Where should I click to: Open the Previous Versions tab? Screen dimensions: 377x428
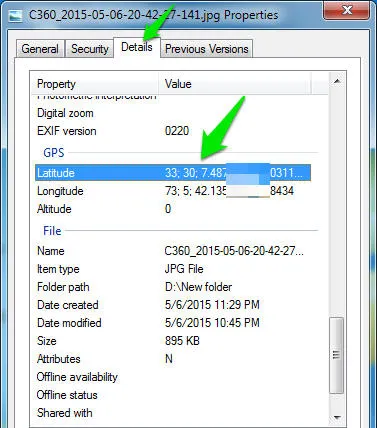tap(207, 49)
